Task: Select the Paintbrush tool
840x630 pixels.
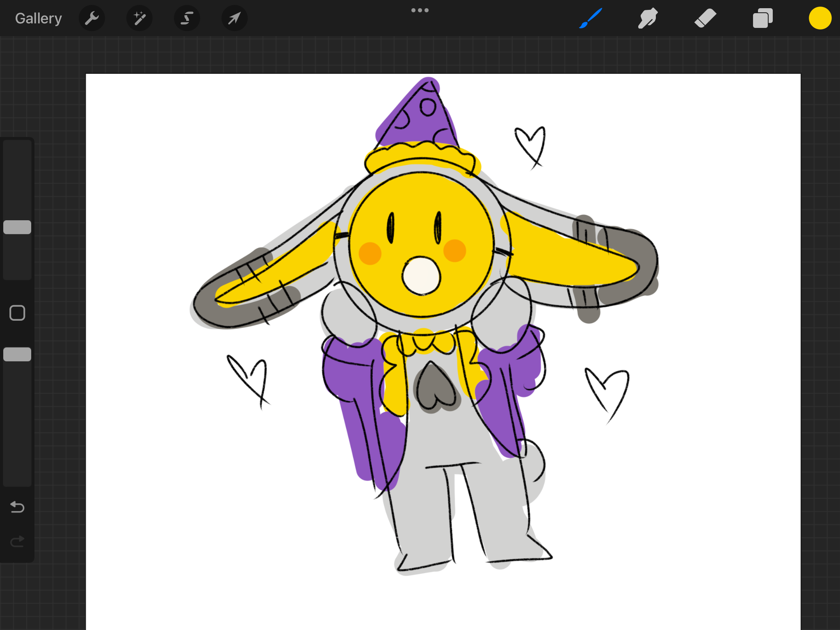Action: (591, 18)
